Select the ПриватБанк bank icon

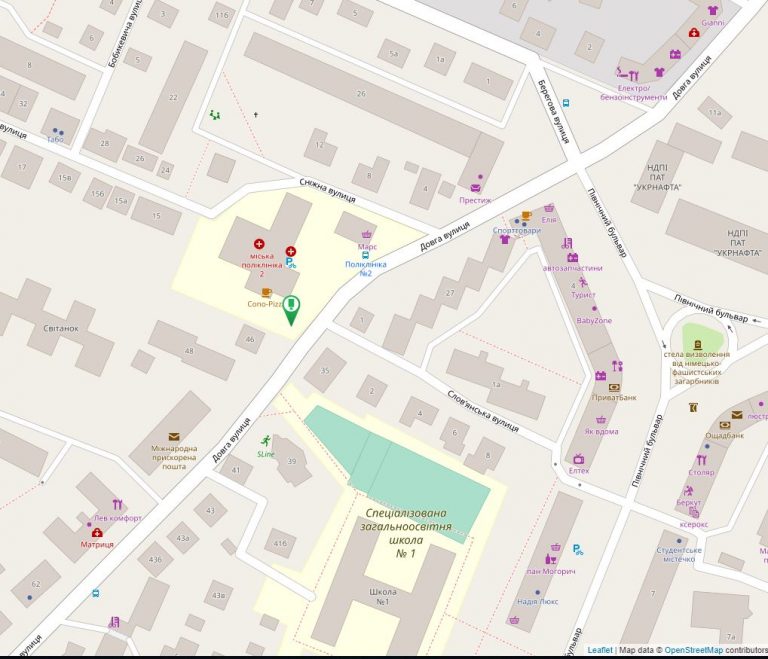tap(614, 386)
